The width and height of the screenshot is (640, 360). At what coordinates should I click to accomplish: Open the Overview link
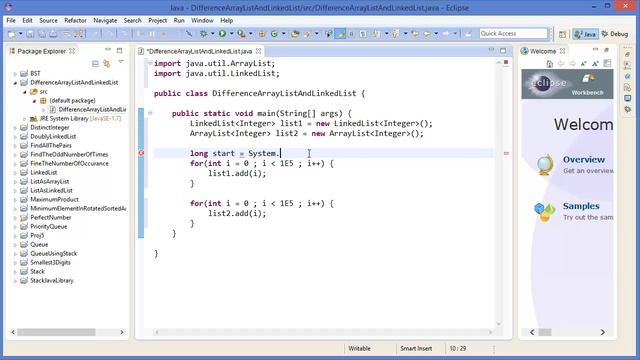584,160
